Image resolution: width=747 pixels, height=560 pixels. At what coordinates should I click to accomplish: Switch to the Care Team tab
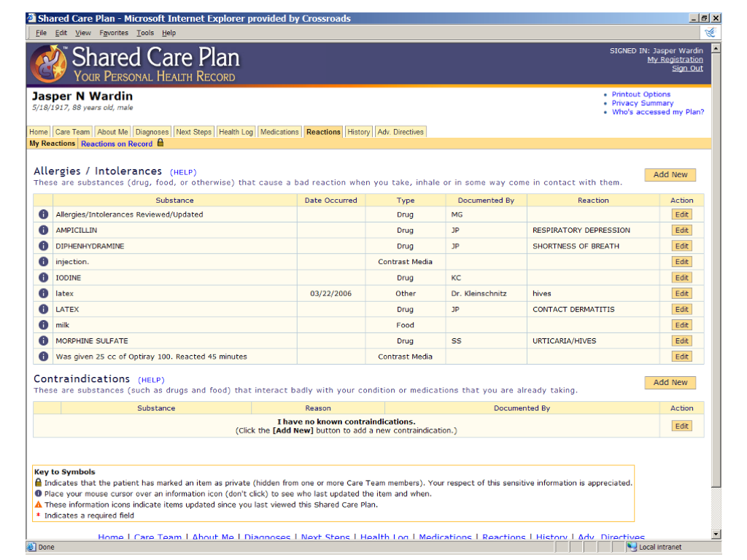coord(72,132)
